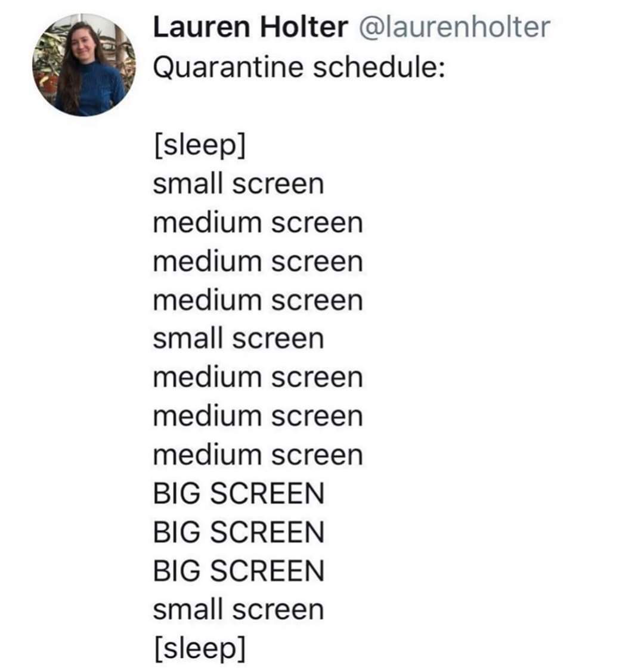Select the middle BIG SCREEN line

(239, 532)
